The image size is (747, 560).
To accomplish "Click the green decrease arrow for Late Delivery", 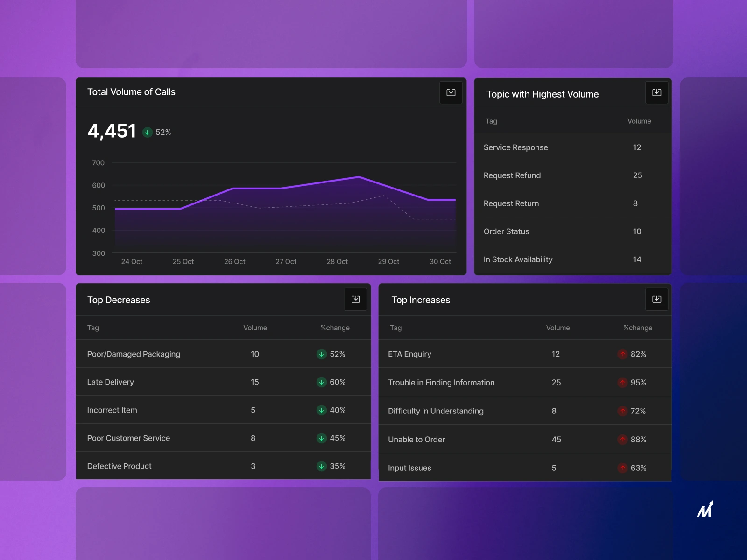I will pos(322,382).
